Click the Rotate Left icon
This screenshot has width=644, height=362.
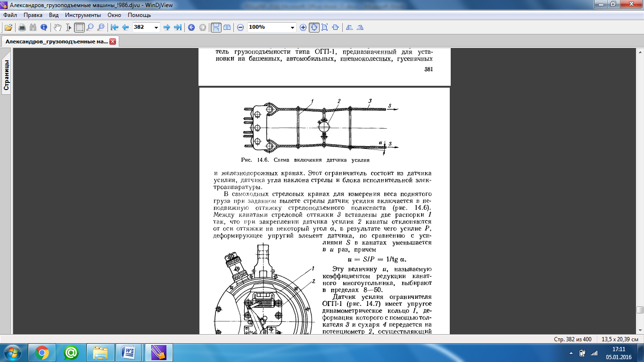point(349,27)
